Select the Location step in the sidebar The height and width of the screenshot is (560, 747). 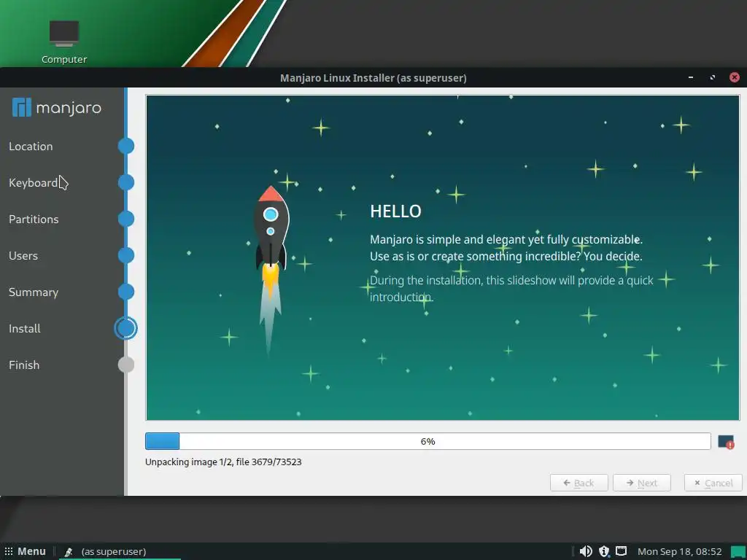coord(31,146)
